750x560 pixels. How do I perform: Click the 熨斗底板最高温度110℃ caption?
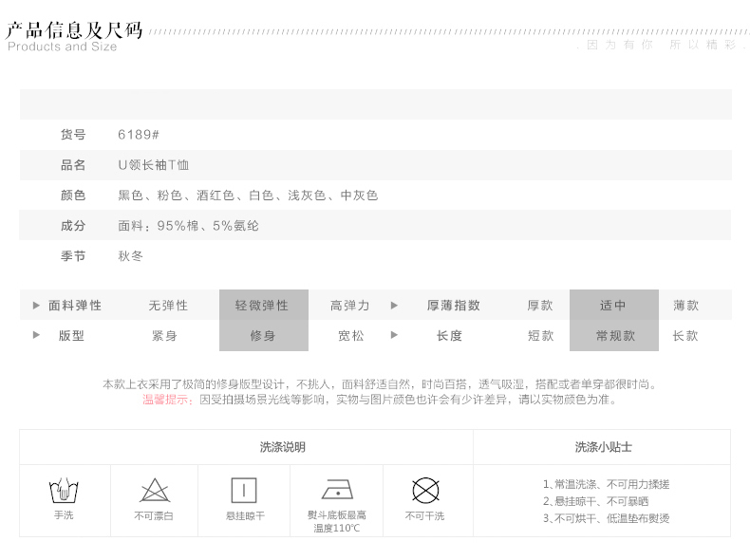pyautogui.click(x=337, y=521)
